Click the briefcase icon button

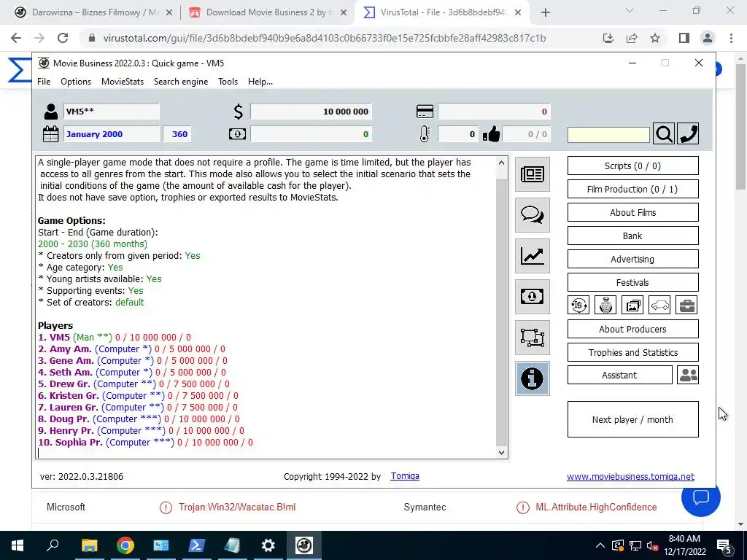[687, 306]
